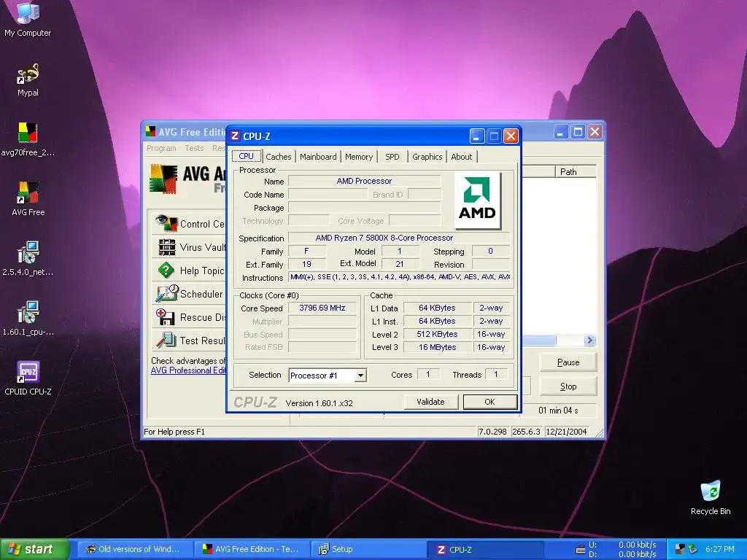
Task: Switch to Mainboard tab in CPU-Z
Action: (x=318, y=157)
